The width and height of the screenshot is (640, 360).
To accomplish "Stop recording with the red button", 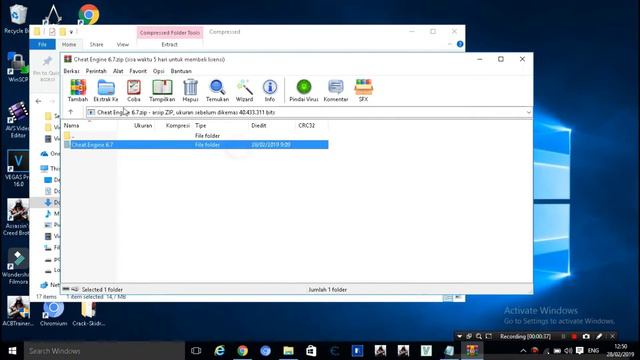I will [574, 336].
